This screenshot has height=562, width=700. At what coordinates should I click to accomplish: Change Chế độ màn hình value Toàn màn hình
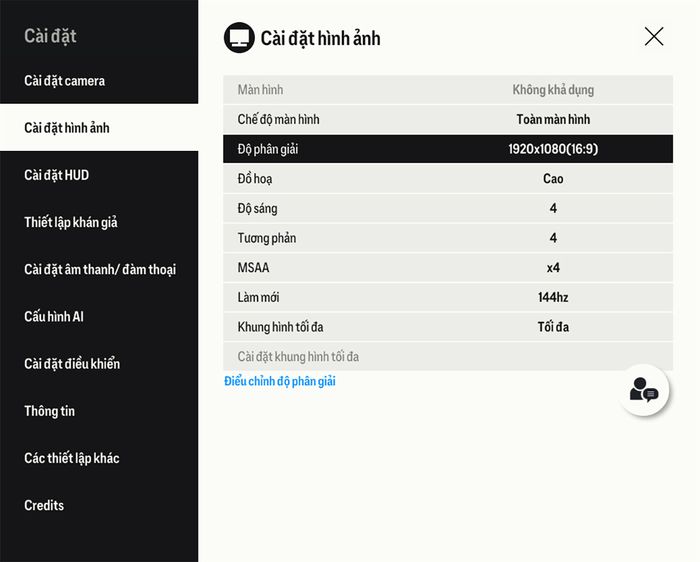pos(553,120)
